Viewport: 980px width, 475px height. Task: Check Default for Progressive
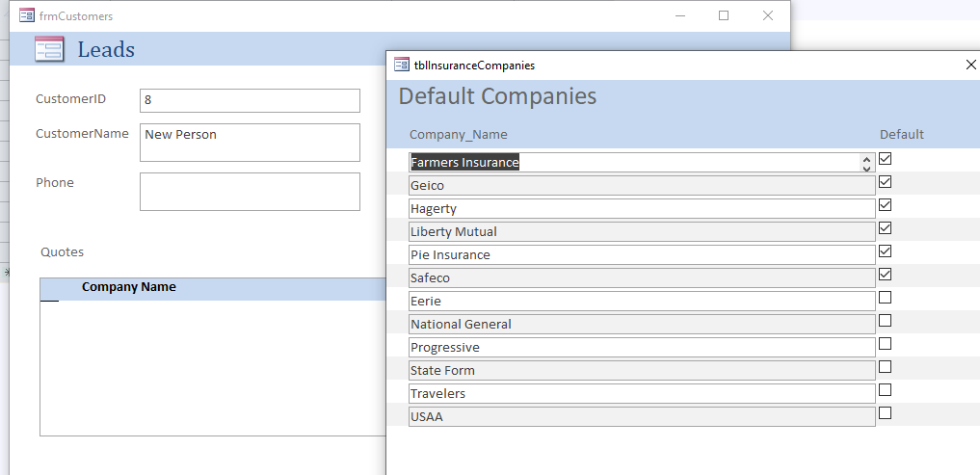(x=885, y=344)
